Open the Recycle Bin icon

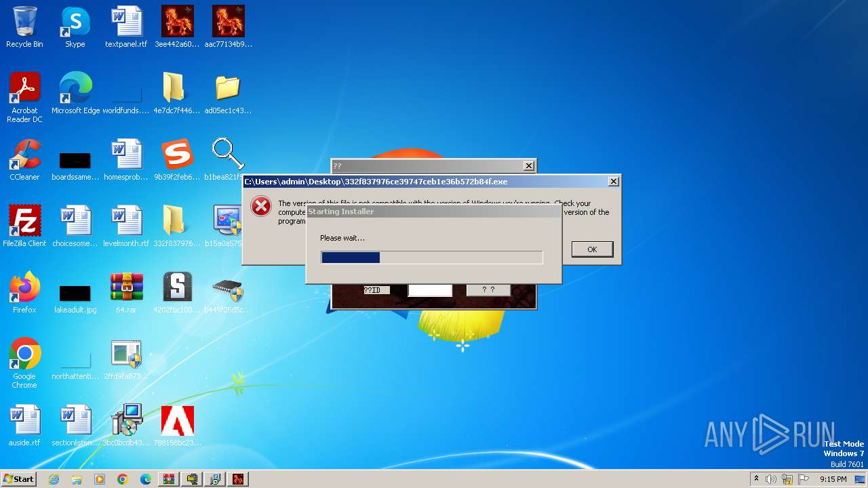click(x=24, y=27)
